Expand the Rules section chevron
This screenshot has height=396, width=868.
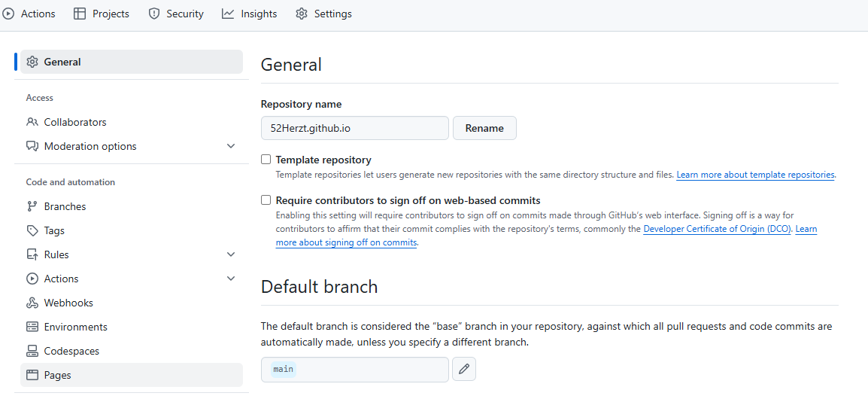(231, 254)
